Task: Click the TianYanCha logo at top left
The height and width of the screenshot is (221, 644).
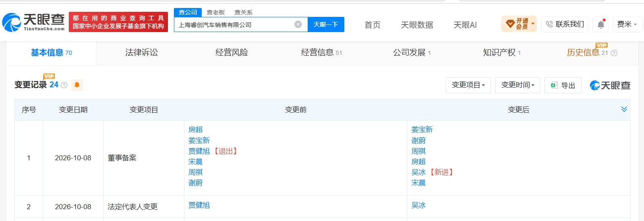Action: tap(33, 22)
